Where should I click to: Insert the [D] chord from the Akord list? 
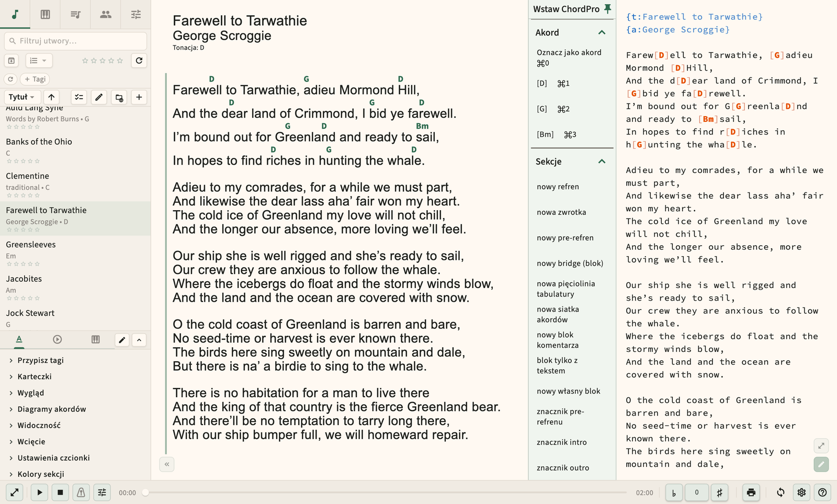pos(572,83)
